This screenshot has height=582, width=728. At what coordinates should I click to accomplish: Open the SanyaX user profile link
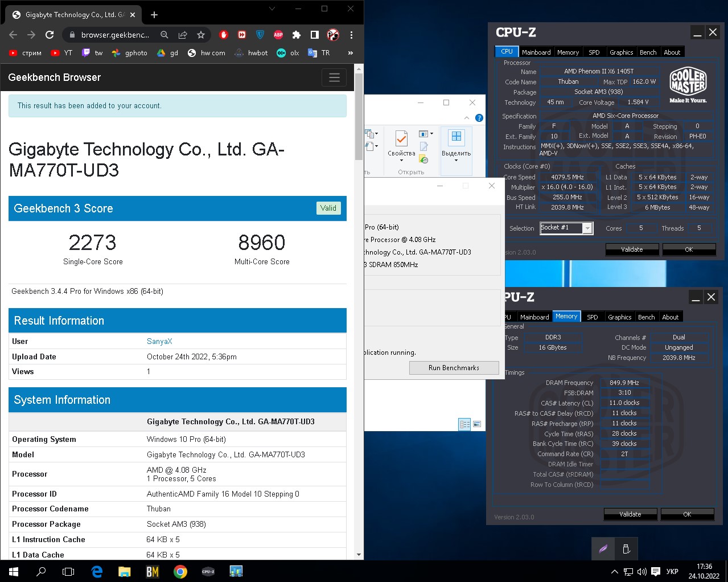click(159, 341)
